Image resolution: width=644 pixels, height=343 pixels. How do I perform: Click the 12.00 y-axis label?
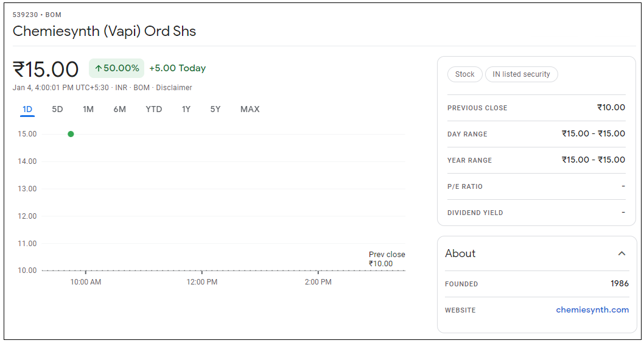tap(27, 216)
